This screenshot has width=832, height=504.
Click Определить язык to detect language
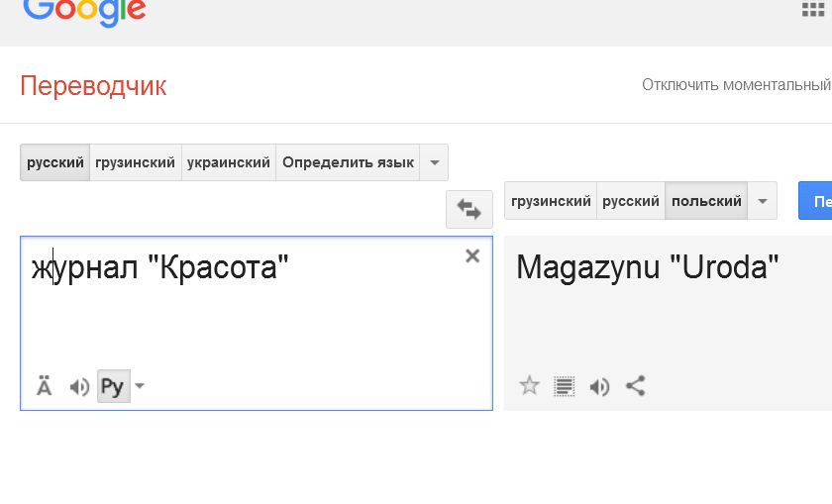click(x=348, y=162)
